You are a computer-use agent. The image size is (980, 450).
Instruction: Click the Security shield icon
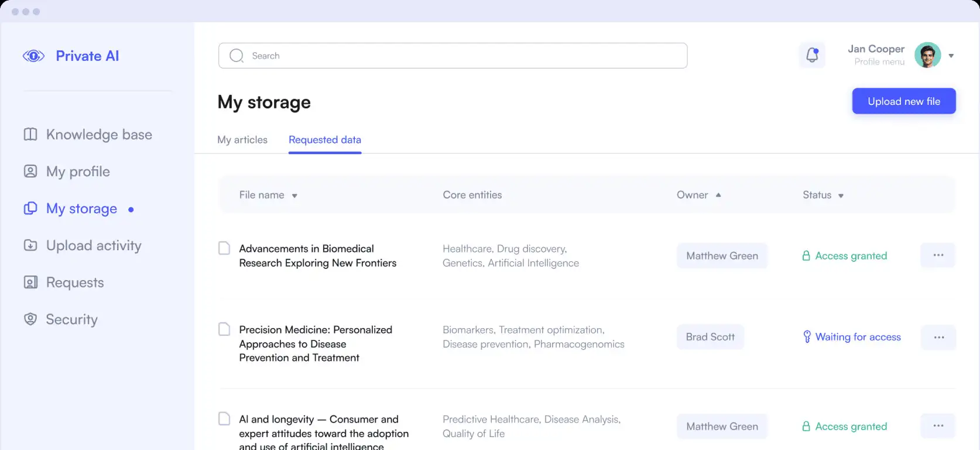point(30,319)
